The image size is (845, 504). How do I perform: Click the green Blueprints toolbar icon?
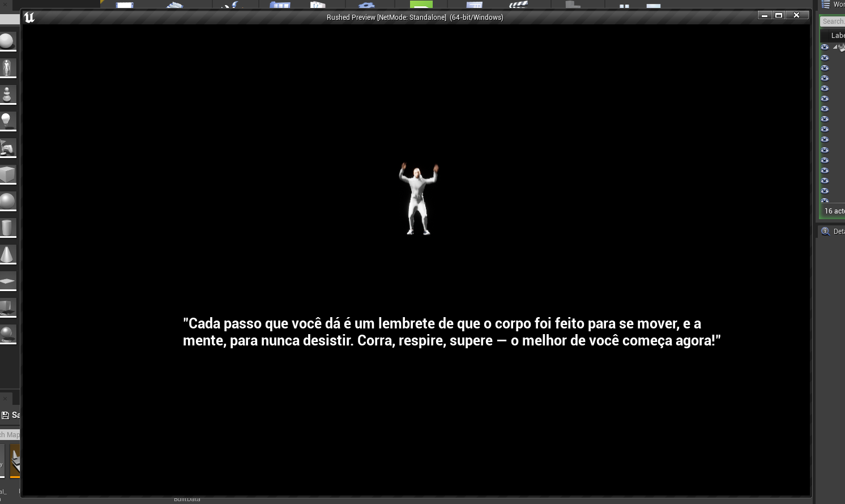421,5
